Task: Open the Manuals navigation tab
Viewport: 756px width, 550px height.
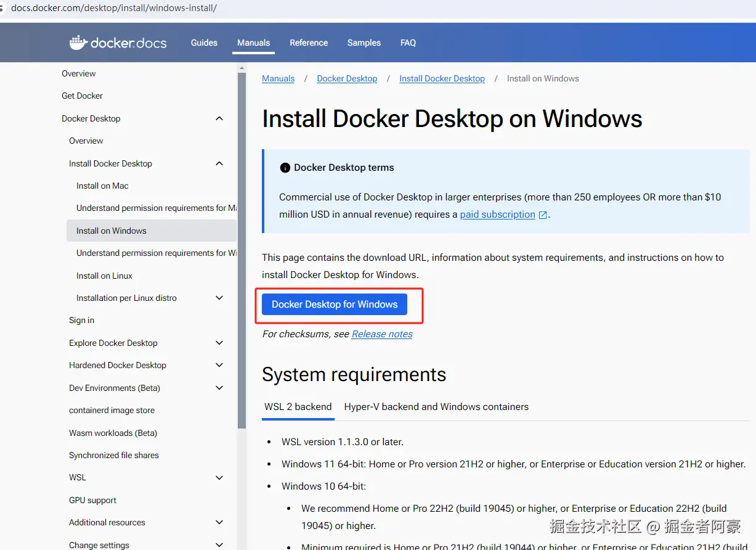Action: (253, 43)
